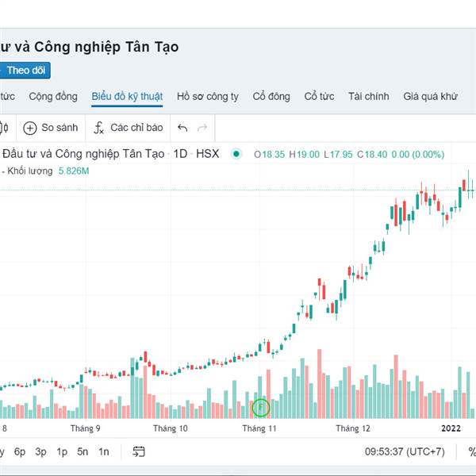Select the 1p time range
Screen dimensions: 476x476
coord(62,451)
